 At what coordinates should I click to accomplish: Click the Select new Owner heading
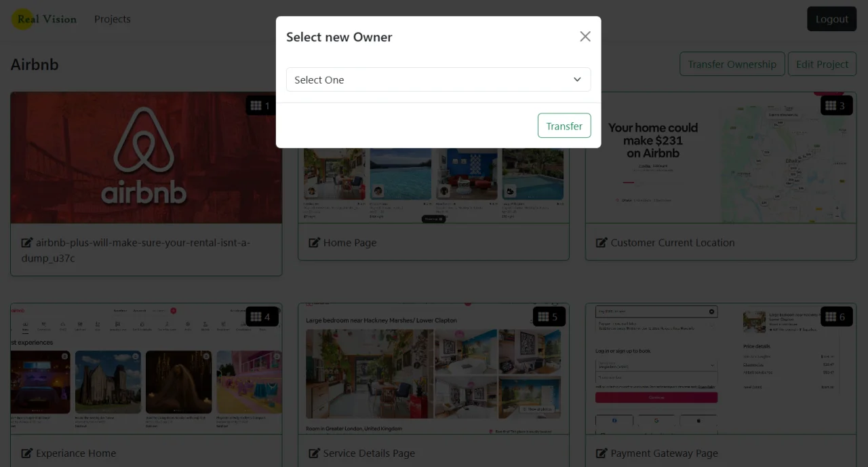(x=339, y=37)
